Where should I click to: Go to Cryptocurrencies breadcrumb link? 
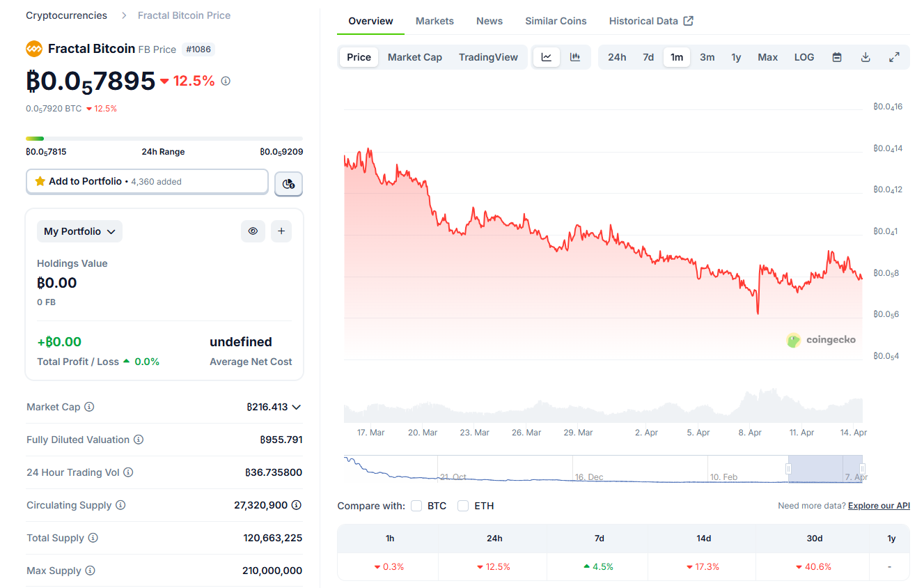click(x=66, y=15)
